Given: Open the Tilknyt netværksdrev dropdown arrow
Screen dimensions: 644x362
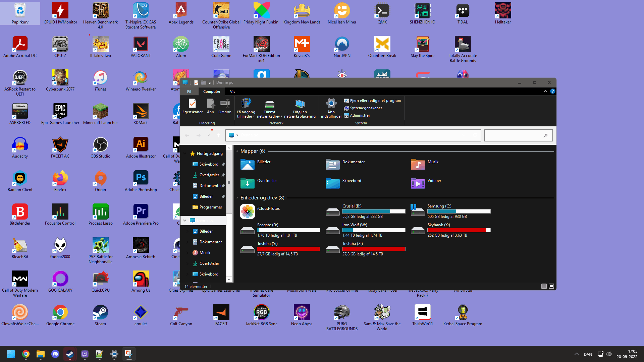Looking at the screenshot, I should [x=281, y=117].
